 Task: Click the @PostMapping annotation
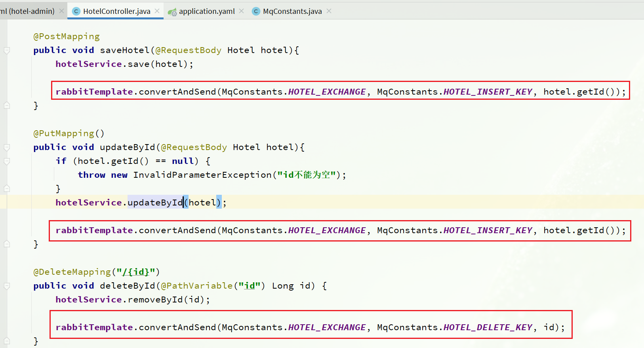coord(67,36)
